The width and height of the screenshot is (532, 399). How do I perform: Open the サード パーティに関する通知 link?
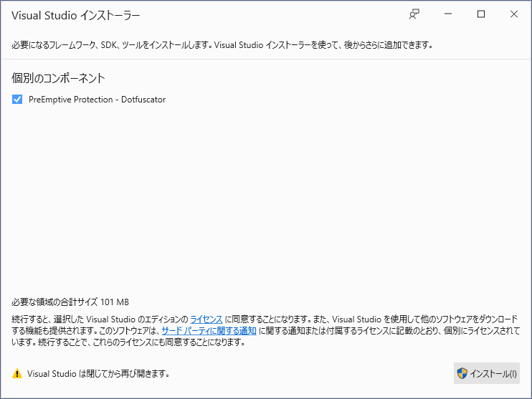[x=209, y=330]
